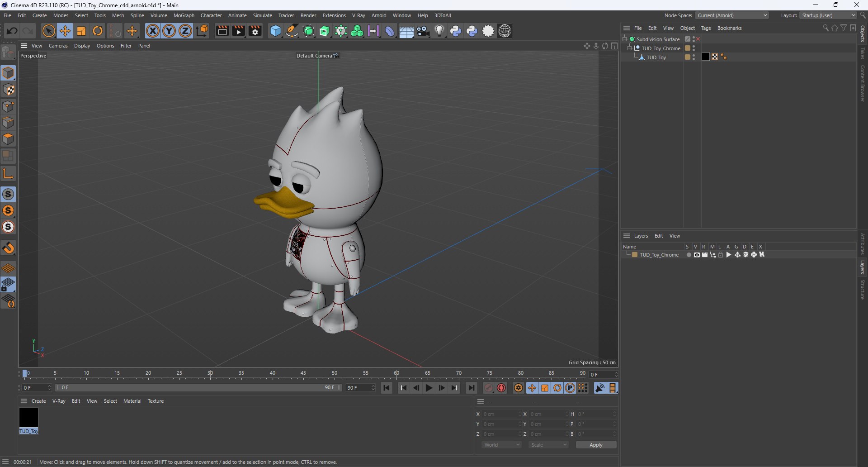868x467 pixels.
Task: Switch to Polygons mode
Action: tap(9, 139)
